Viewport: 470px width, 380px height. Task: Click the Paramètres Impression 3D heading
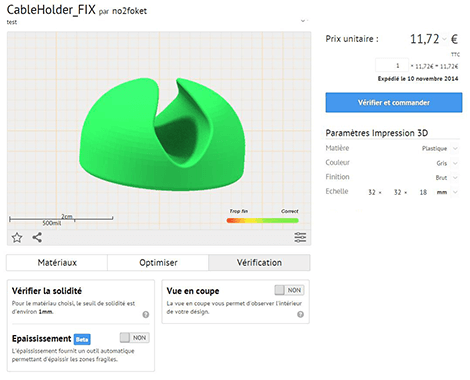click(x=377, y=133)
